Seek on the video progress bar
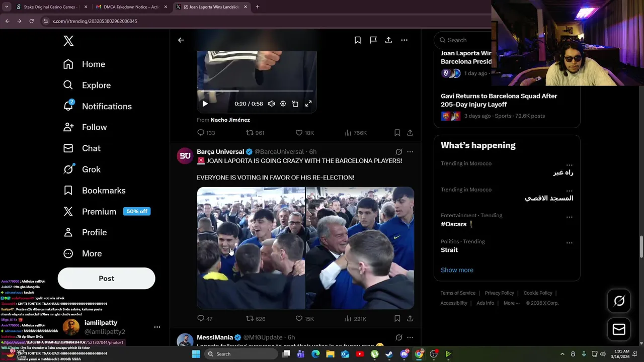 256,91
